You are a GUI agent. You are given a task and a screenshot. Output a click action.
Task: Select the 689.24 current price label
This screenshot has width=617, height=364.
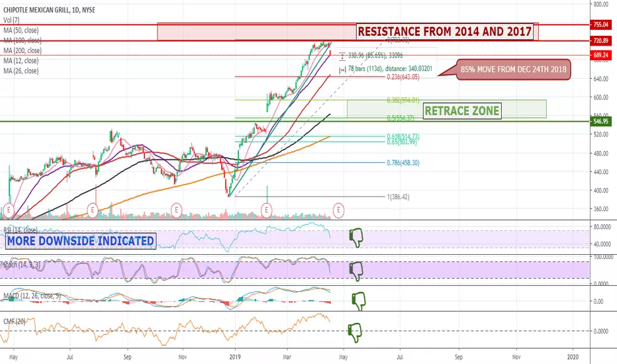[601, 56]
